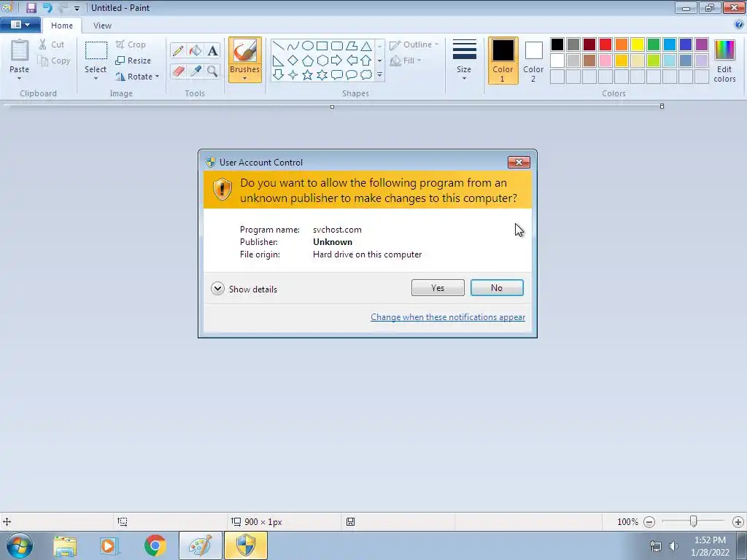The width and height of the screenshot is (747, 560).
Task: Click the zoom slider handle
Action: click(x=694, y=522)
